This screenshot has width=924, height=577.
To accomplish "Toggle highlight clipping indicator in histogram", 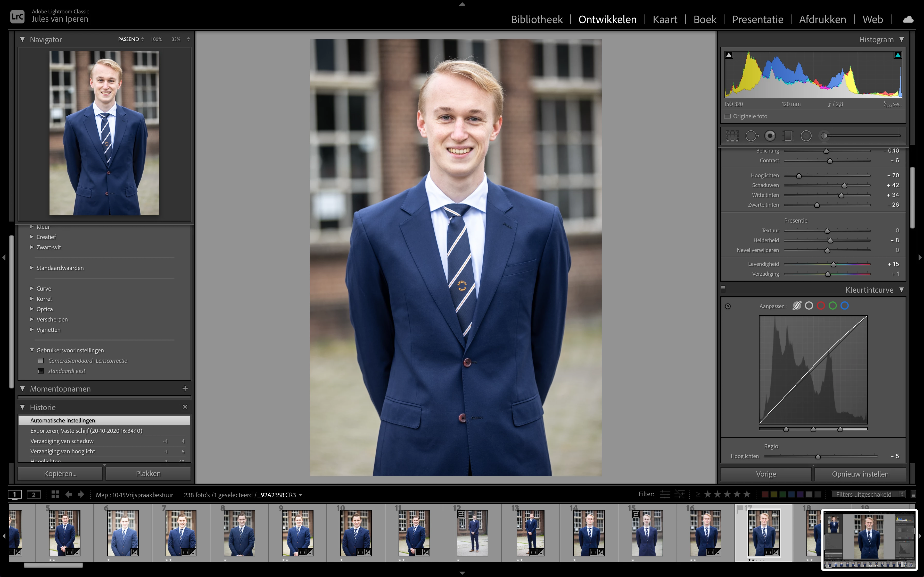I will (898, 55).
